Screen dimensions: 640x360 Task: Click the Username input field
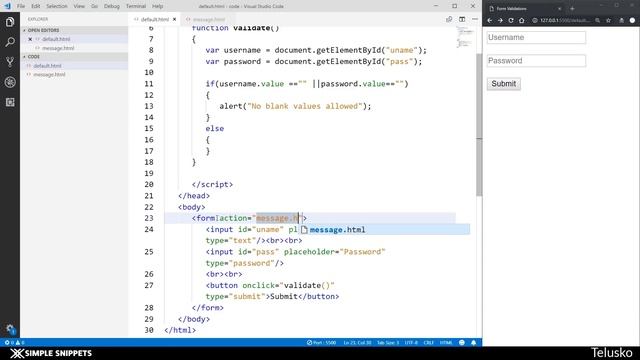536,38
